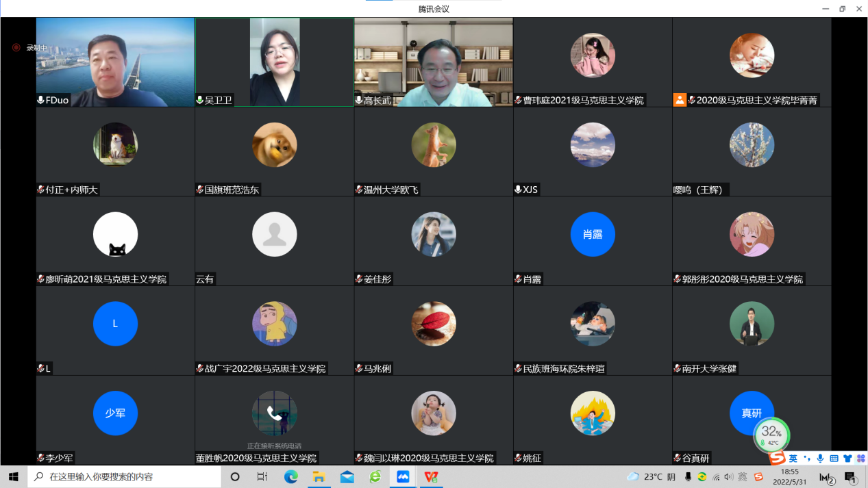Screen dimensions: 868x488
Task: Select 吴卫卫's video tile
Action: [274, 62]
